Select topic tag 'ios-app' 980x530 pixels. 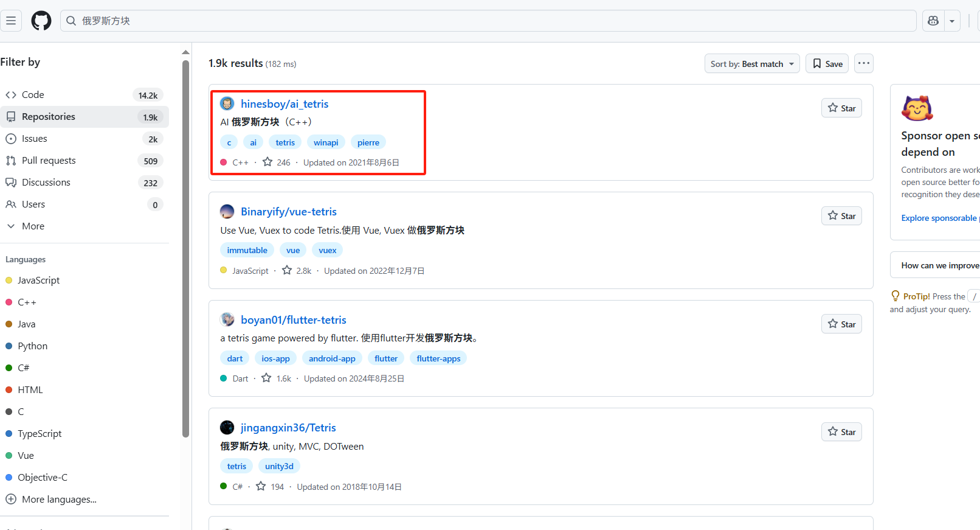[x=276, y=358]
